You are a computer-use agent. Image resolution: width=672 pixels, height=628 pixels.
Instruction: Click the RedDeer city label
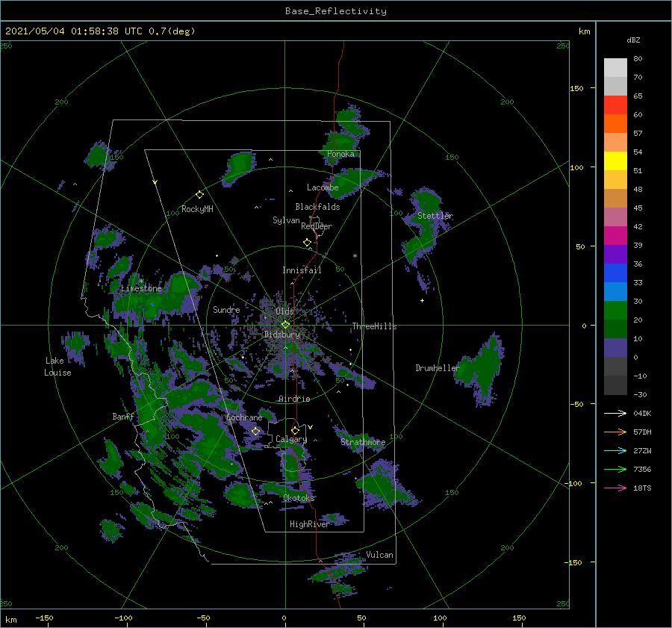pos(317,226)
